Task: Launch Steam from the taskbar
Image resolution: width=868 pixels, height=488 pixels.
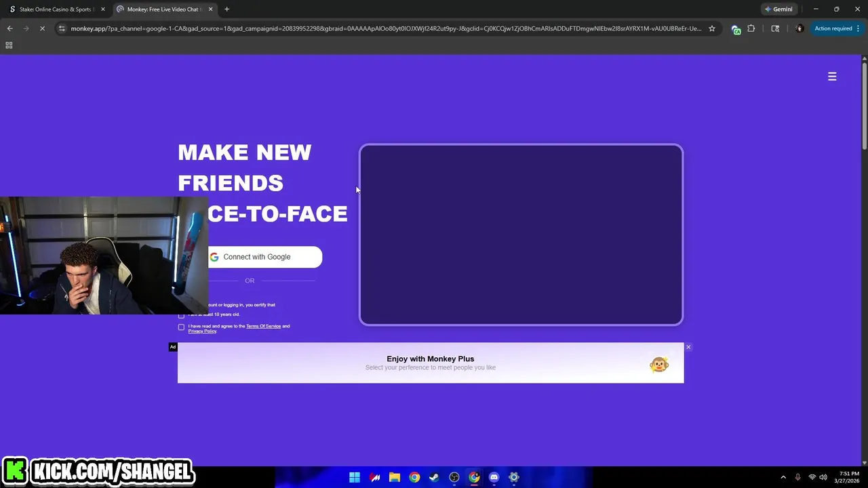Action: pos(434,477)
